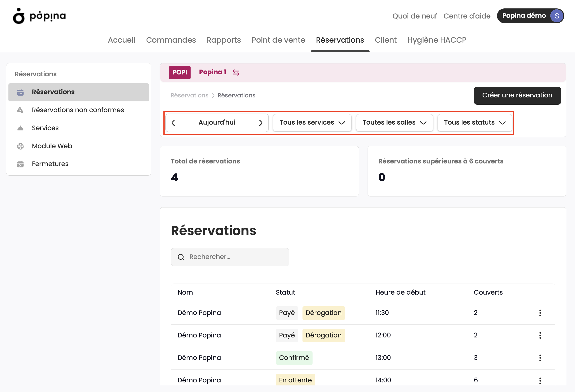Open the options menu for 13:00 reservation
Screen dimensions: 575x392
click(540, 358)
